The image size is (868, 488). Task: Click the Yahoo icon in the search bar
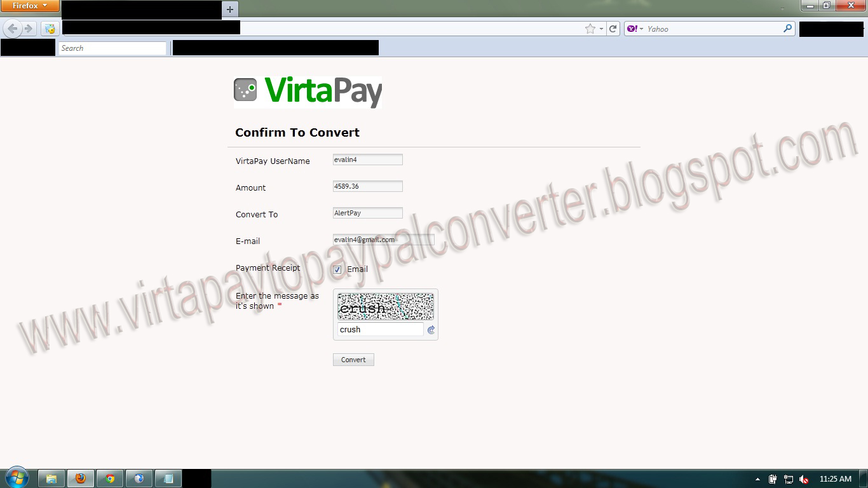click(632, 28)
